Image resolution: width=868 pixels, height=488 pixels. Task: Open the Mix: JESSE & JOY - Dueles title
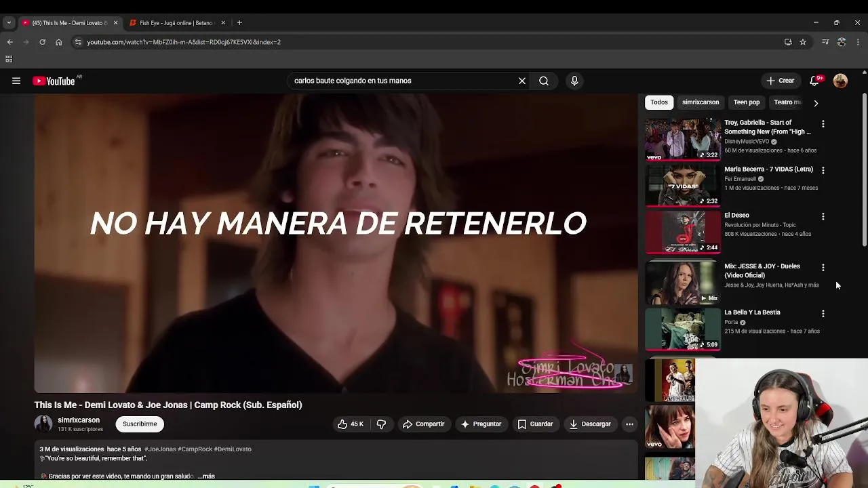762,270
